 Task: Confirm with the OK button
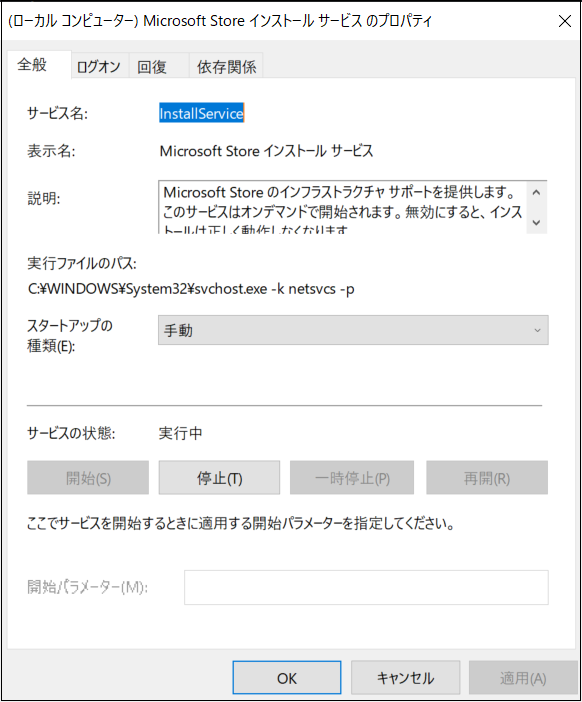pos(287,678)
